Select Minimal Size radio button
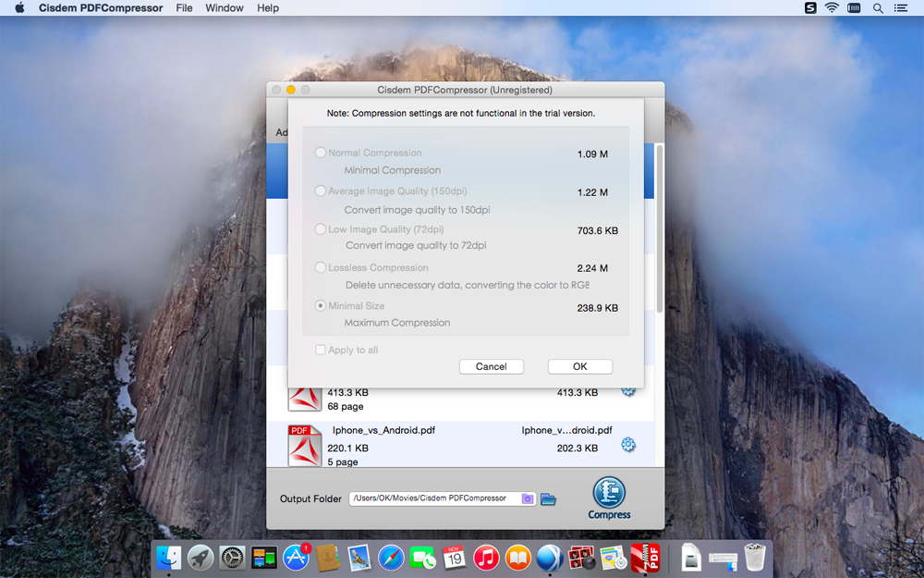The width and height of the screenshot is (924, 578). pos(320,306)
